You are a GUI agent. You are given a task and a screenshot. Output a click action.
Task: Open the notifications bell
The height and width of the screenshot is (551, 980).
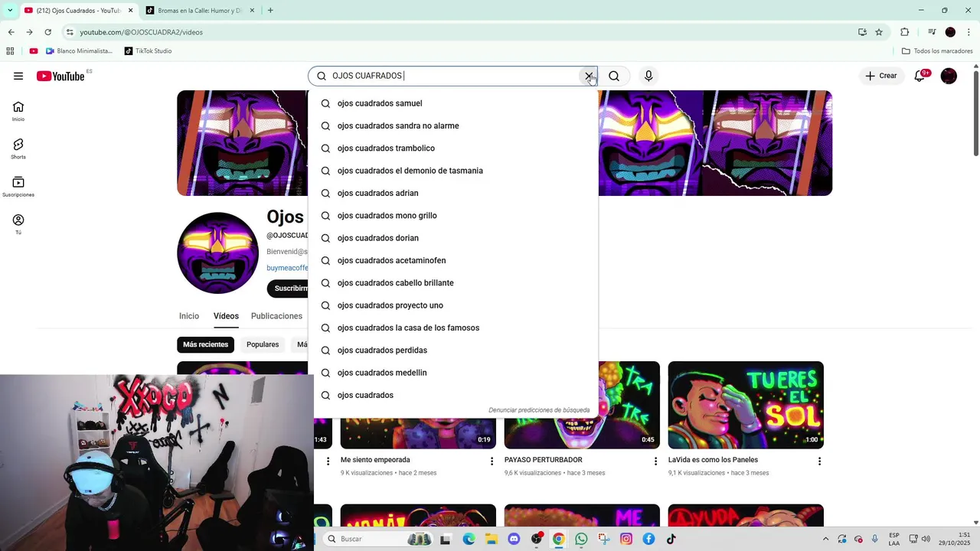920,76
